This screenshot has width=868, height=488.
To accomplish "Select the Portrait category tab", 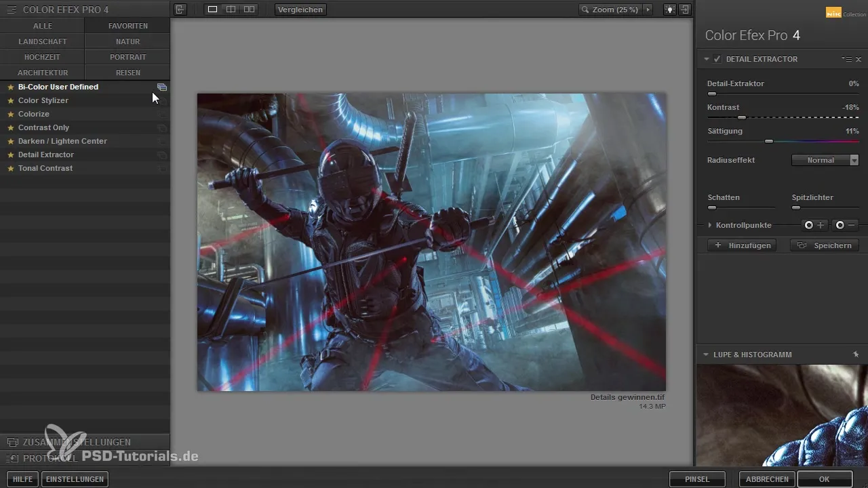I will 127,57.
